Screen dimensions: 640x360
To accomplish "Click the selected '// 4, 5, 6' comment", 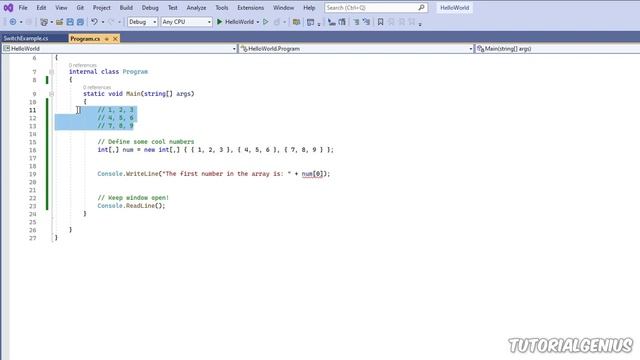I will point(116,118).
